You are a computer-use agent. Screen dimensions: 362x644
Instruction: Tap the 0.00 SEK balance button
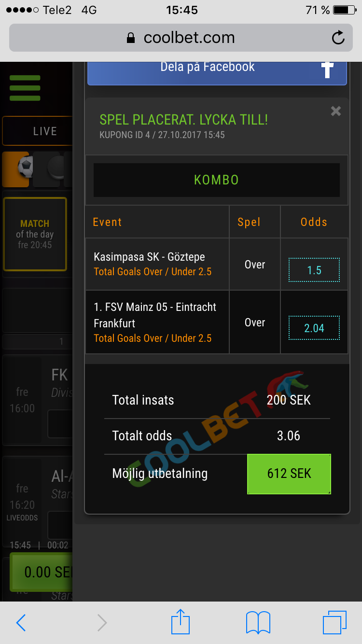[x=41, y=572]
